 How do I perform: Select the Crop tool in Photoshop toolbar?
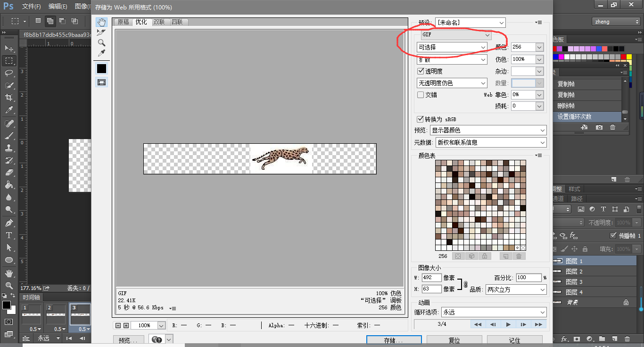[9, 98]
